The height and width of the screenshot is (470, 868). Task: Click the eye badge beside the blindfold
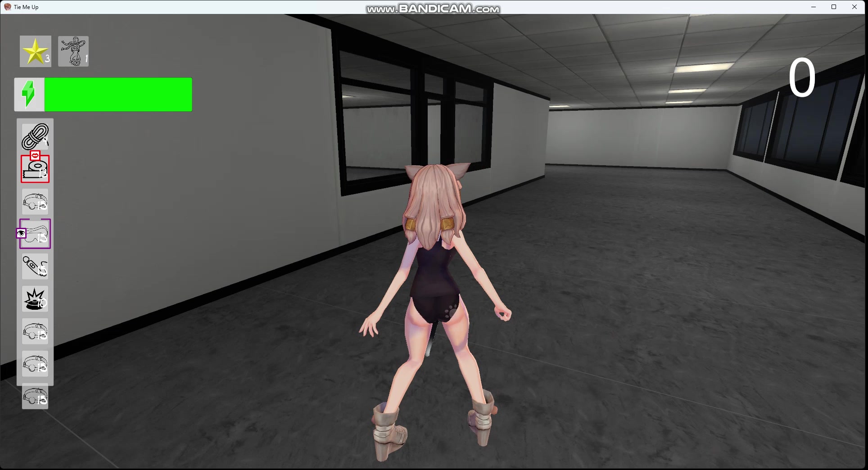click(x=21, y=233)
